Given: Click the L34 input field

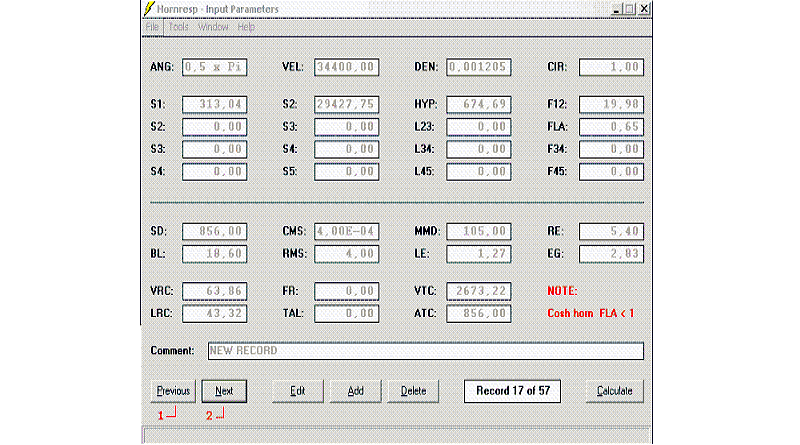Looking at the screenshot, I should 479,149.
